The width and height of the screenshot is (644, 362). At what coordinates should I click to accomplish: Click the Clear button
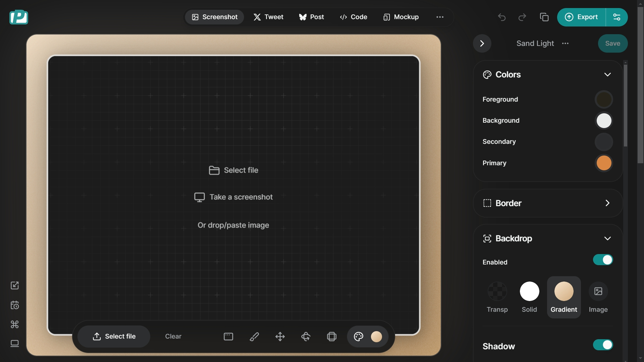point(173,337)
